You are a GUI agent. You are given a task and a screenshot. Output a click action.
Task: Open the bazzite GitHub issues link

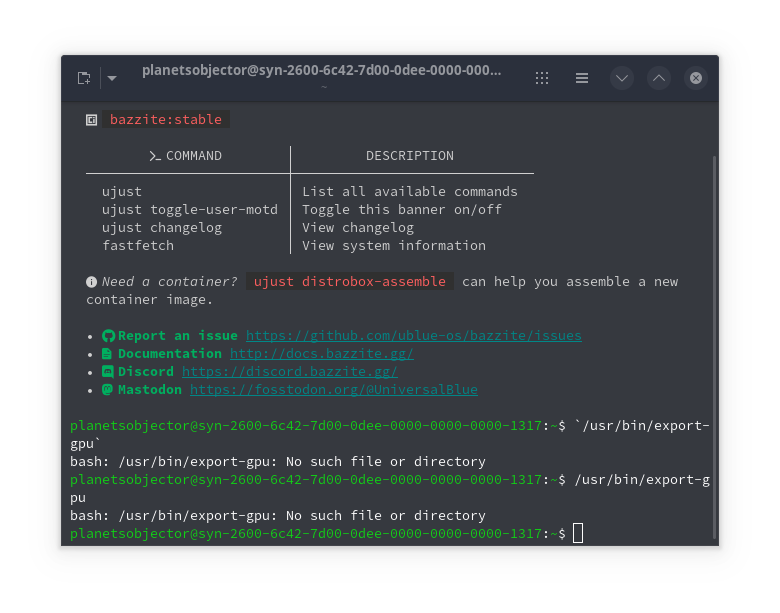tap(413, 336)
